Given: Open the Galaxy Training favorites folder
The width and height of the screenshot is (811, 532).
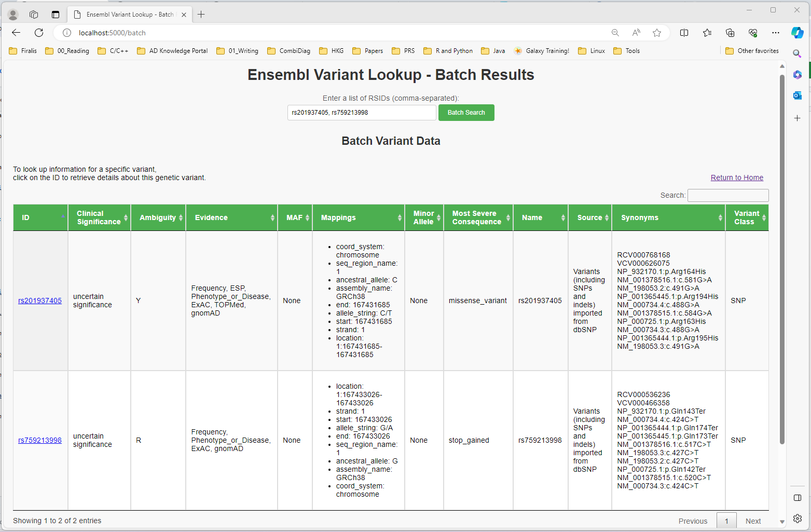Looking at the screenshot, I should (542, 50).
